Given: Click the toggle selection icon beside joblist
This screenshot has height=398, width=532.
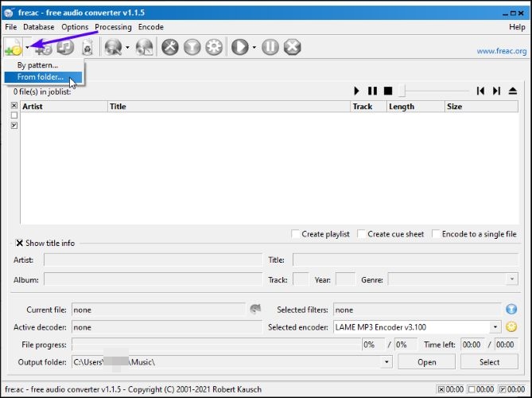Looking at the screenshot, I should click(14, 125).
